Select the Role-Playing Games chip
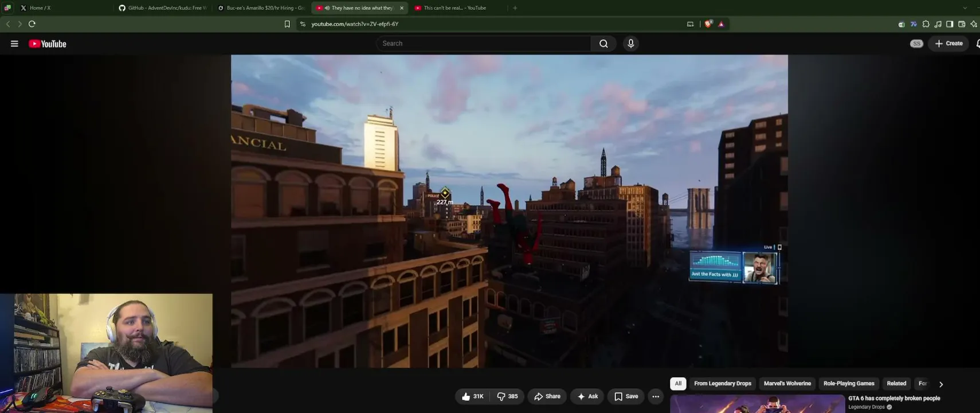 tap(849, 384)
